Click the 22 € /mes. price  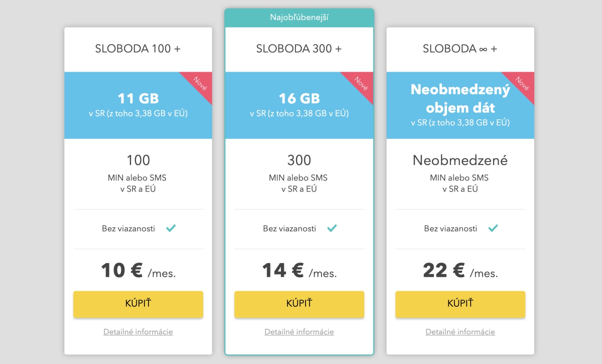point(460,271)
